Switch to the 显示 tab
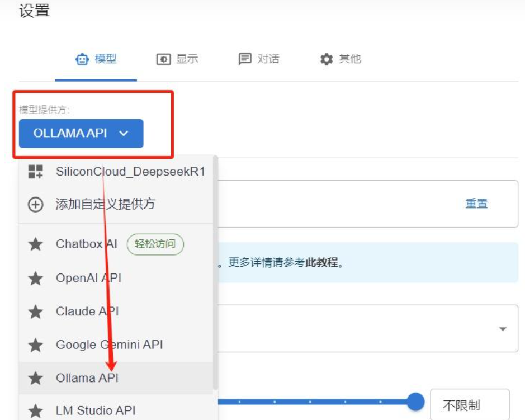Viewport: 525px width, 420px height. click(x=177, y=59)
